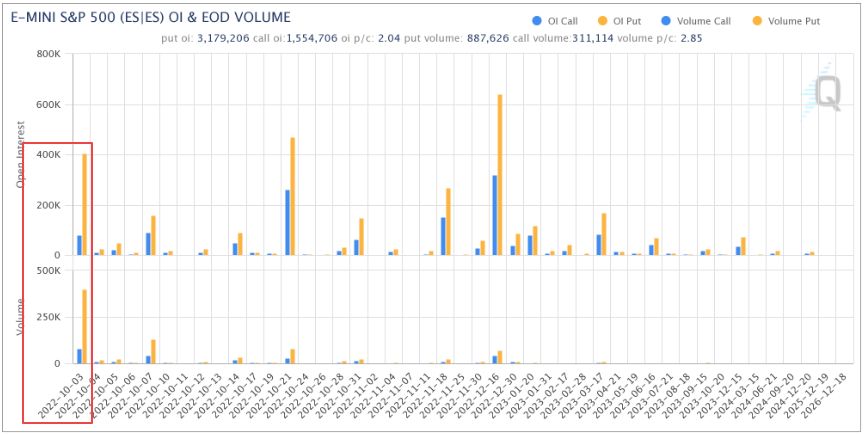Click the OI Put bar for 2022-10-31
Screen dimensions: 864x435
click(x=361, y=237)
